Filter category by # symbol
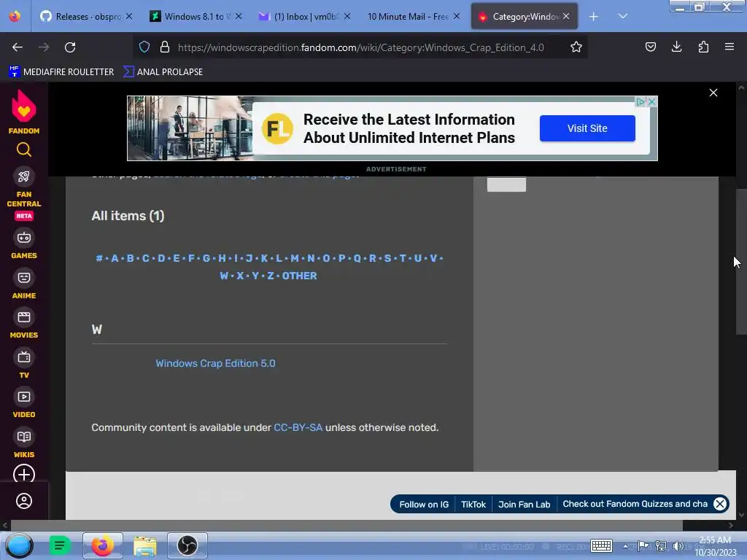The image size is (747, 560). tap(99, 258)
